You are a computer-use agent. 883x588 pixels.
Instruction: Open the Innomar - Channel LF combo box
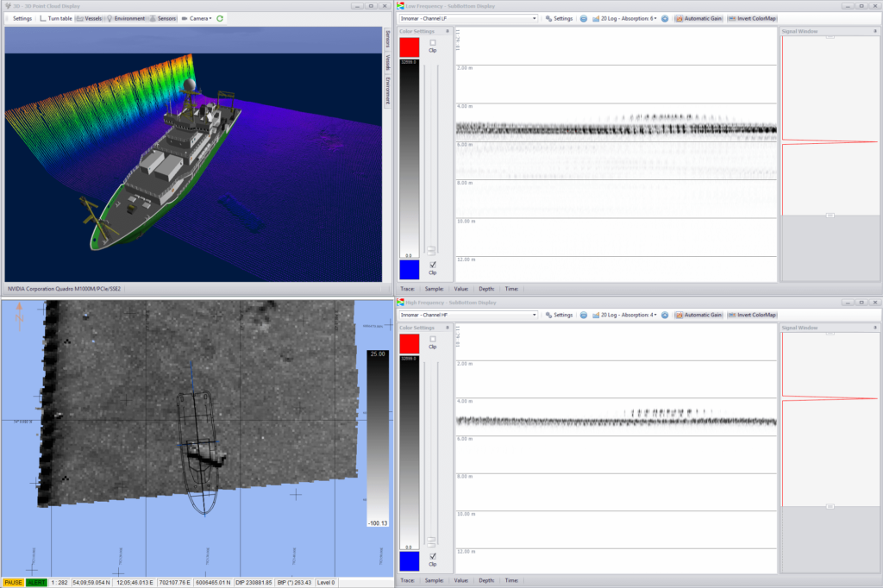(468, 19)
